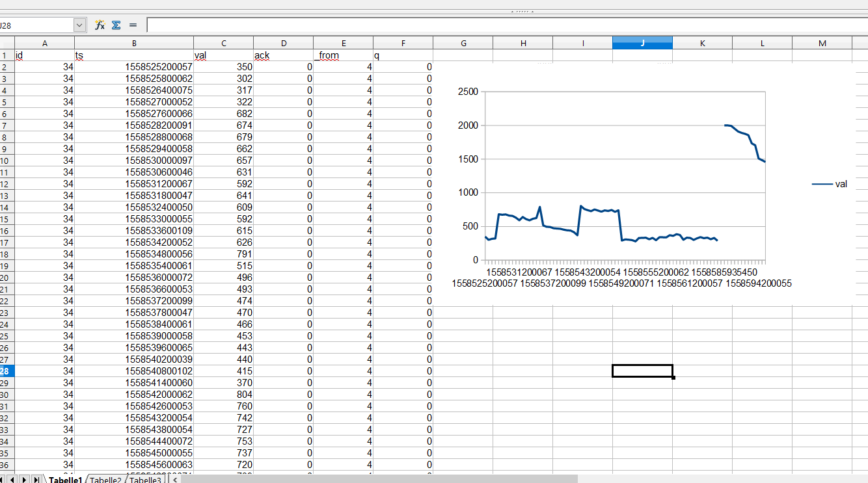The image size is (868, 483).
Task: Select column M header
Action: tap(822, 43)
